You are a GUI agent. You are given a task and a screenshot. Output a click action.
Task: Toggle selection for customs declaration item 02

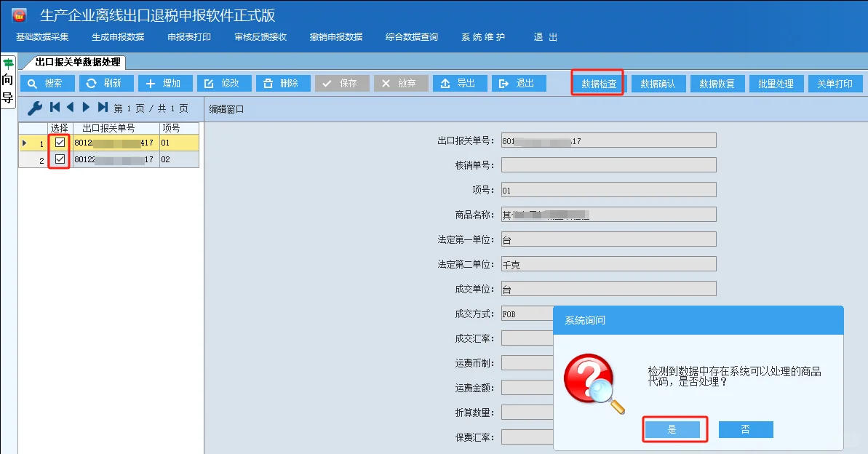pyautogui.click(x=59, y=159)
